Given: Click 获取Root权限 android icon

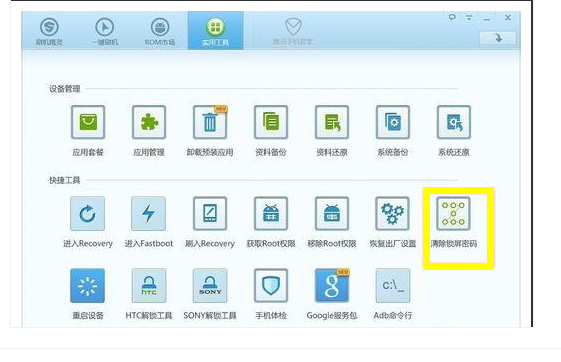Looking at the screenshot, I should coord(271,214).
